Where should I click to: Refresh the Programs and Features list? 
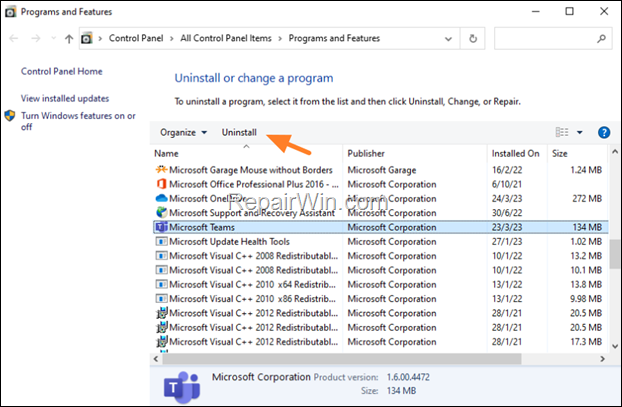pyautogui.click(x=473, y=38)
